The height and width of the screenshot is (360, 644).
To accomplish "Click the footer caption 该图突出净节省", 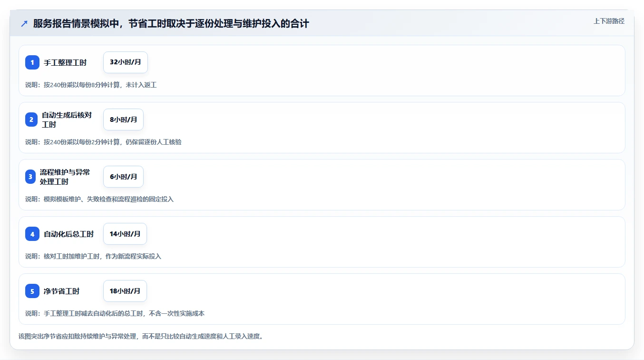I will coord(141,336).
